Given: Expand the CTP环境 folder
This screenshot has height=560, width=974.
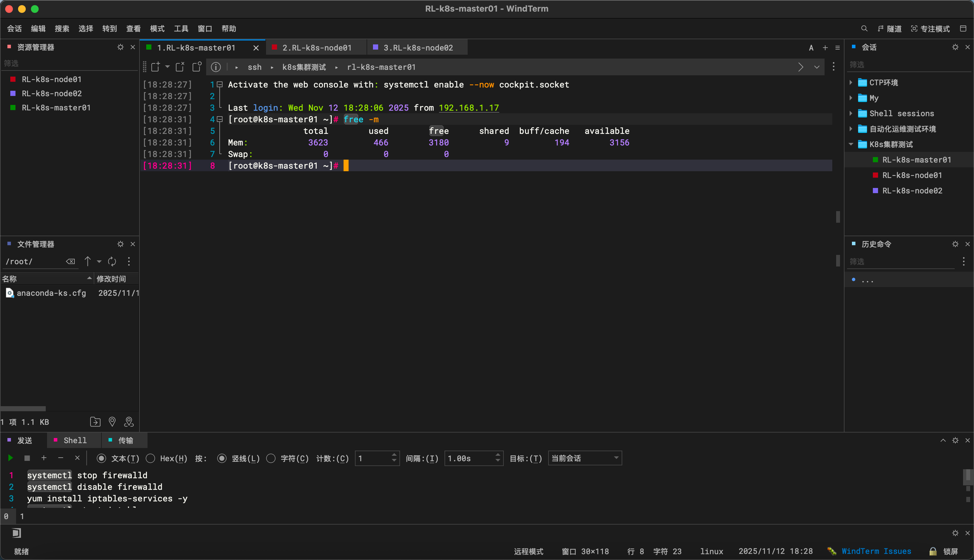Looking at the screenshot, I should coord(850,83).
